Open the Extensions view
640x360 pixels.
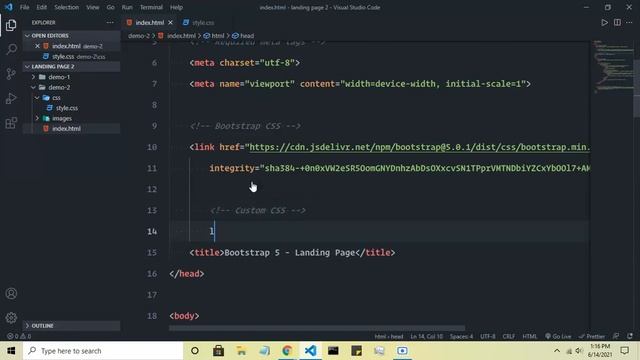11,123
